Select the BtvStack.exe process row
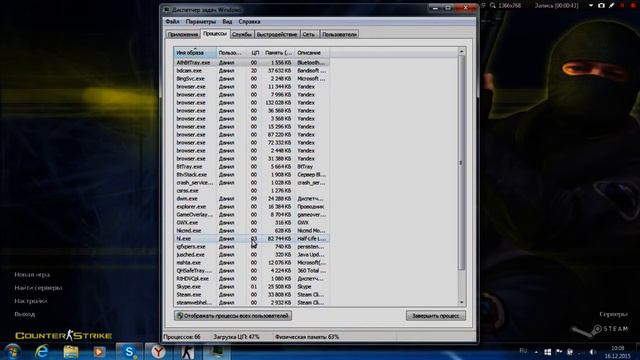The height and width of the screenshot is (360, 640). click(x=251, y=175)
